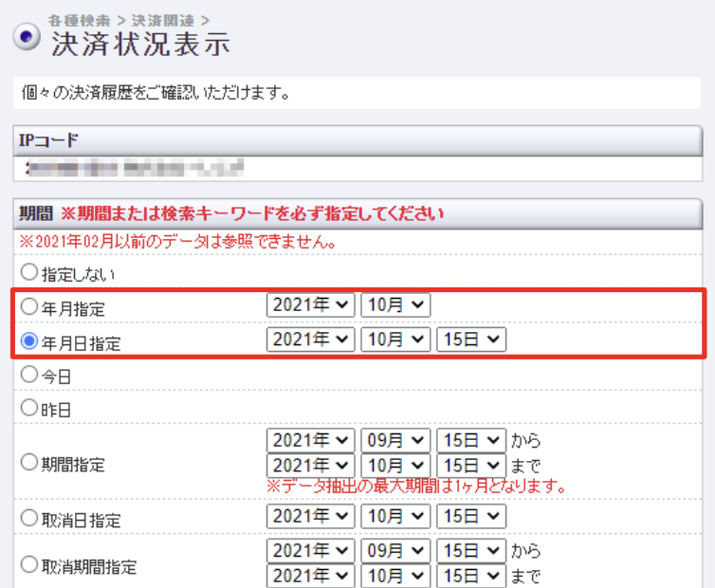Click the blurred IP code value
The height and width of the screenshot is (588, 715).
pyautogui.click(x=135, y=168)
